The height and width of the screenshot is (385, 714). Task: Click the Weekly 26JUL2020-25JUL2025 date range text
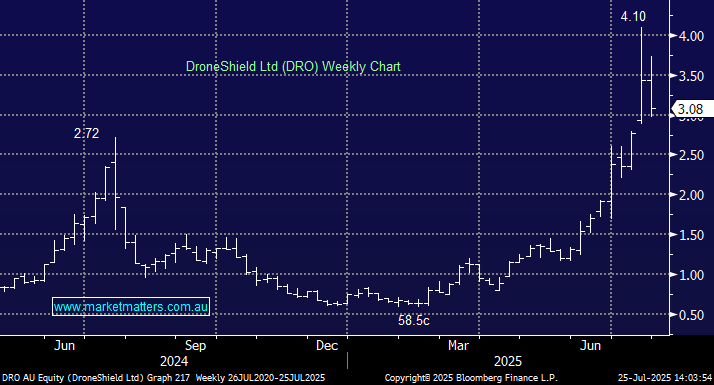tap(260, 378)
